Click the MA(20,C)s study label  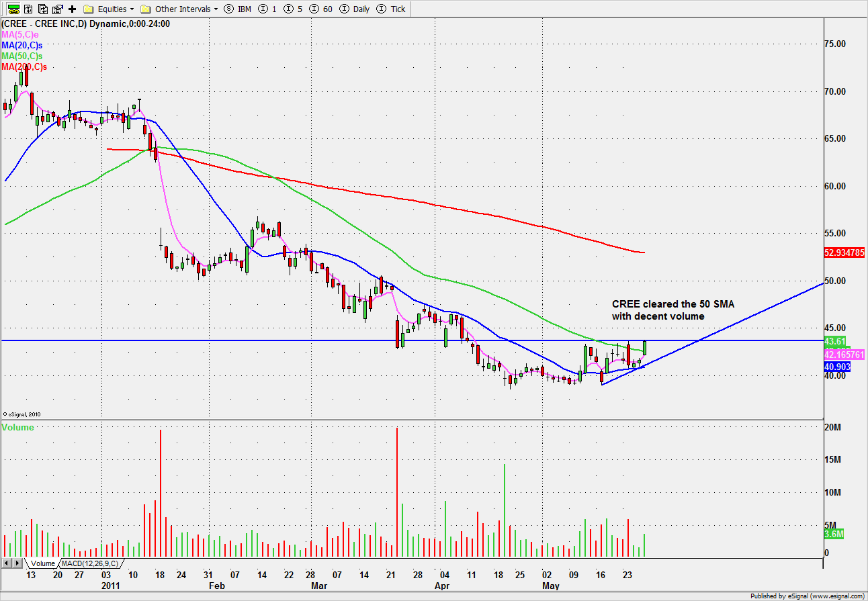(22, 44)
